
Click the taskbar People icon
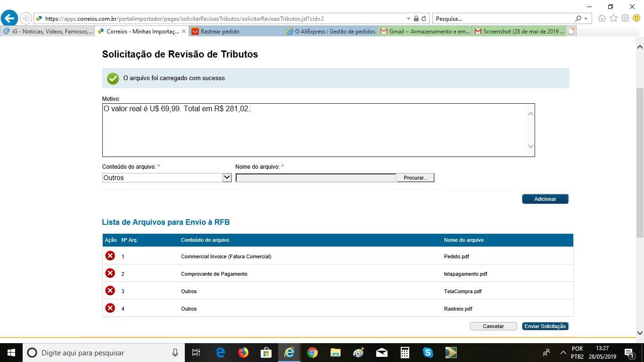click(546, 353)
